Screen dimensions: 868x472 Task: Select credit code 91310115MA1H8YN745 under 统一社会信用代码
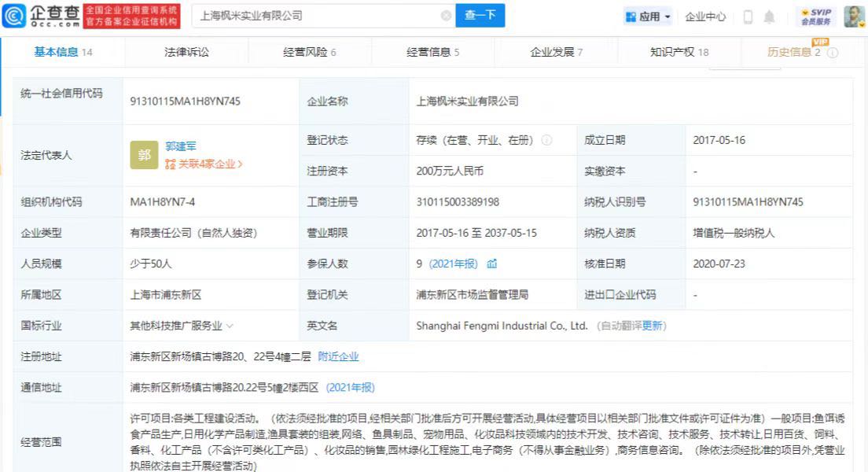pos(185,101)
